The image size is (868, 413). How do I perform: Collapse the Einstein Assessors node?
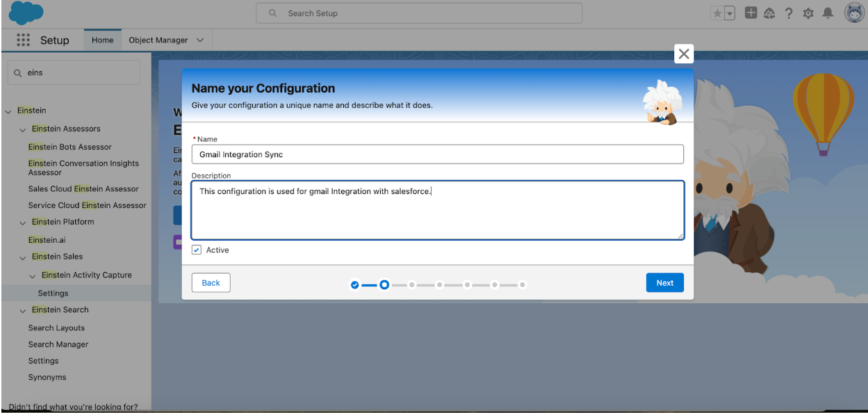(x=23, y=129)
